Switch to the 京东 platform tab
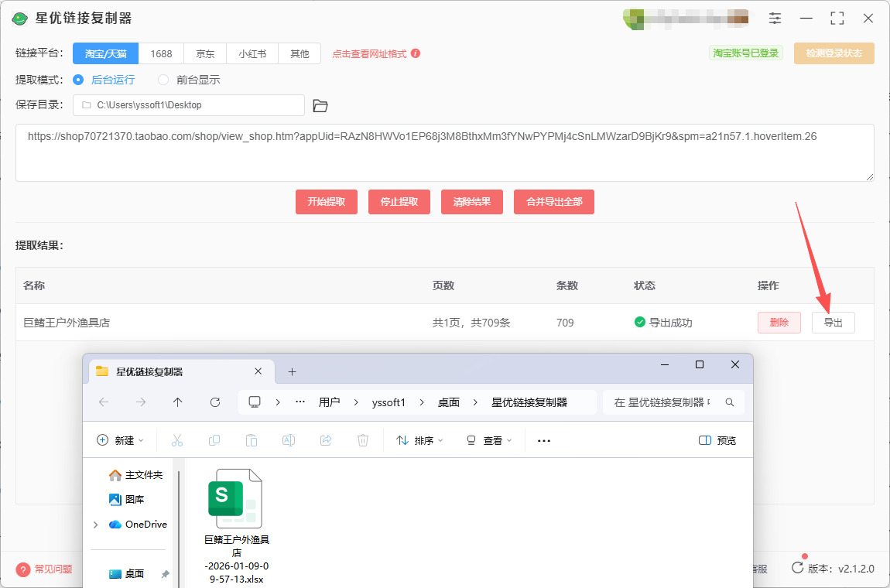This screenshot has width=890, height=588. [205, 53]
